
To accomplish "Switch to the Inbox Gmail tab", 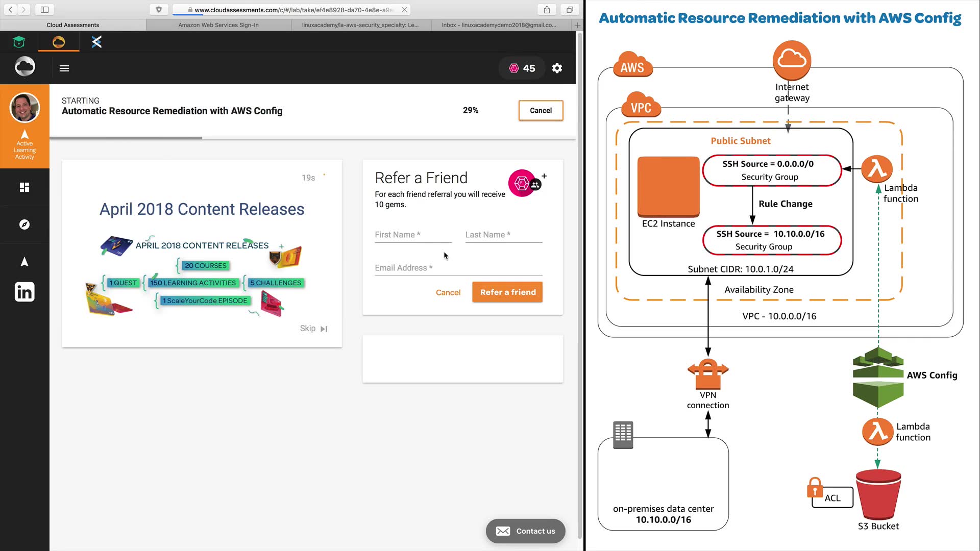I will 499,25.
